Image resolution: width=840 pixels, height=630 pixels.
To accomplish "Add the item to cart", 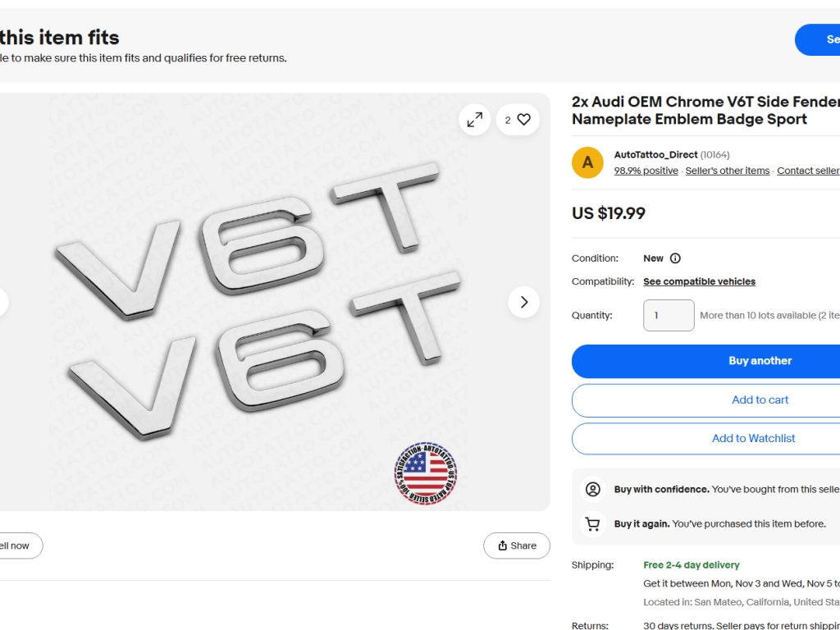I will tap(760, 400).
